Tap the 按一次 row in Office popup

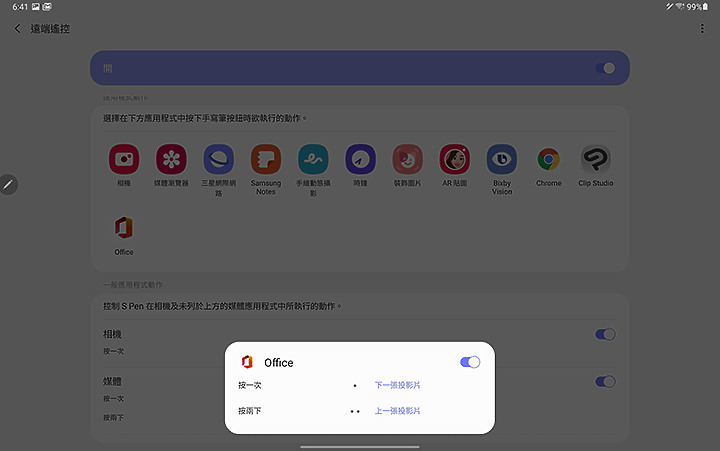point(360,385)
